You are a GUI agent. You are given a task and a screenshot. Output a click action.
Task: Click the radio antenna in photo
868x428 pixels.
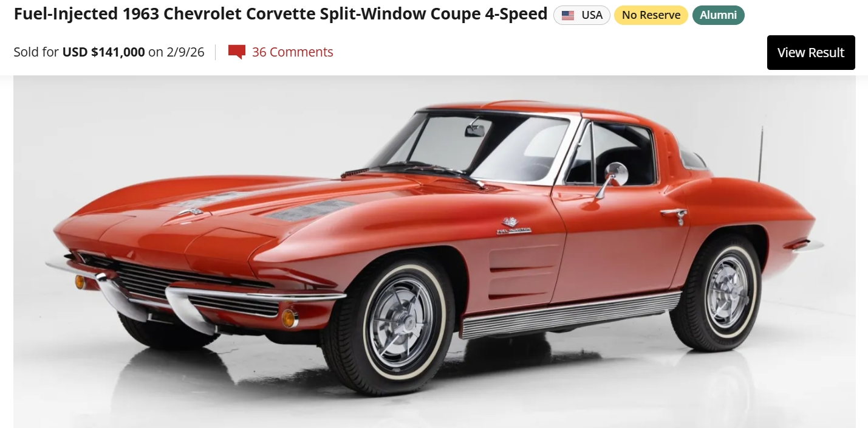[x=760, y=154]
